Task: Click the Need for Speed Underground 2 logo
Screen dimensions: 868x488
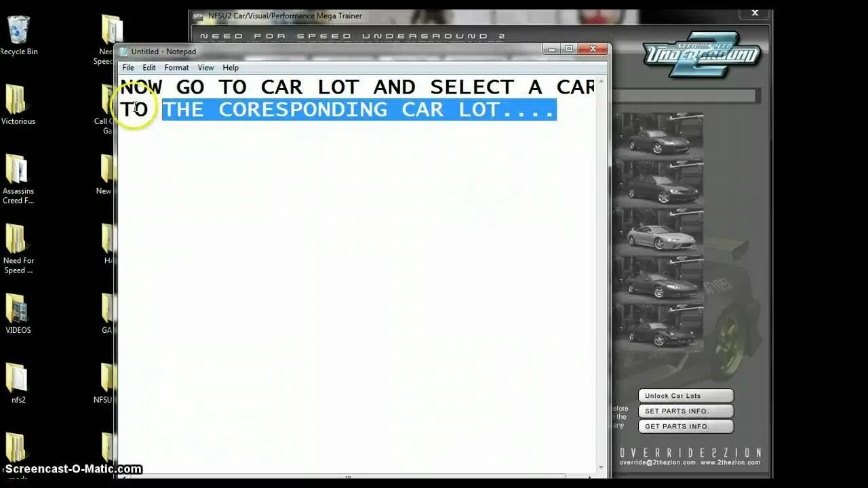Action: coord(702,54)
